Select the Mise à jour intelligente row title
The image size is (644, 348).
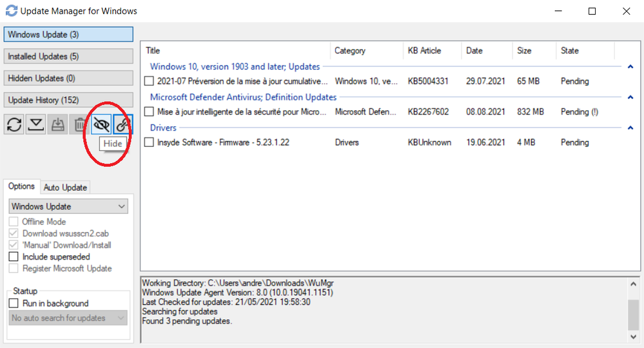(x=242, y=111)
